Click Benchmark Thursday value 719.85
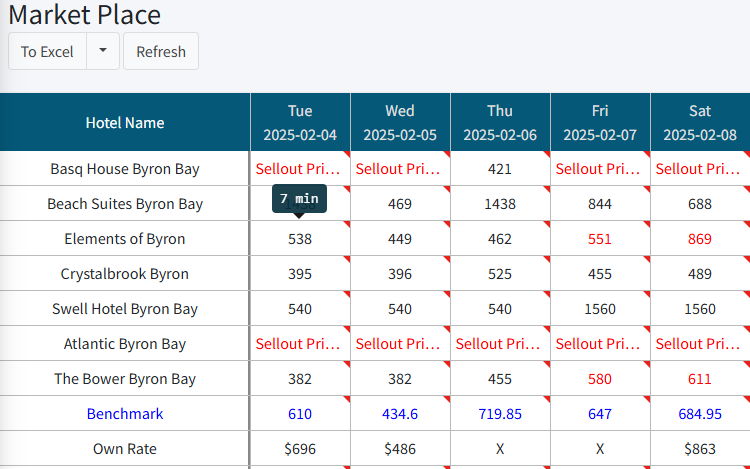750x469 pixels. point(500,414)
